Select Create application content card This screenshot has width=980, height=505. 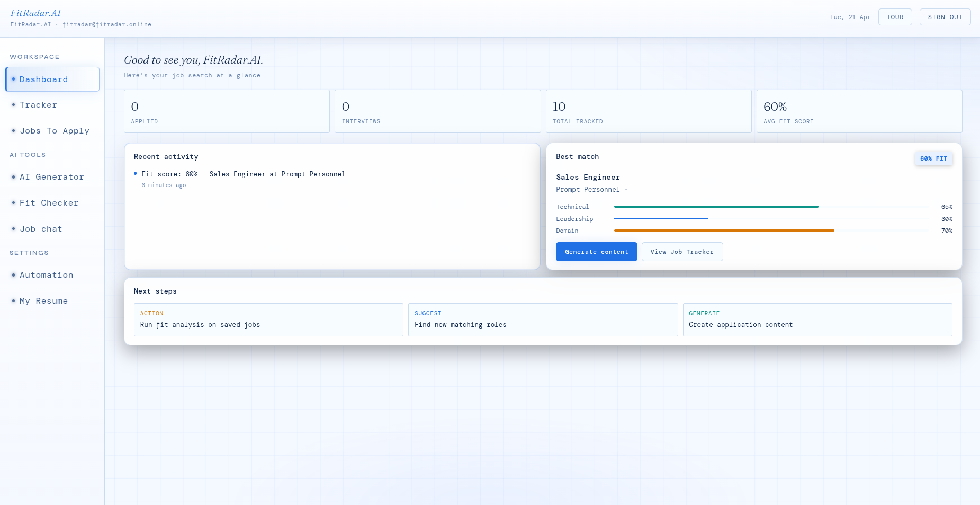(x=817, y=320)
